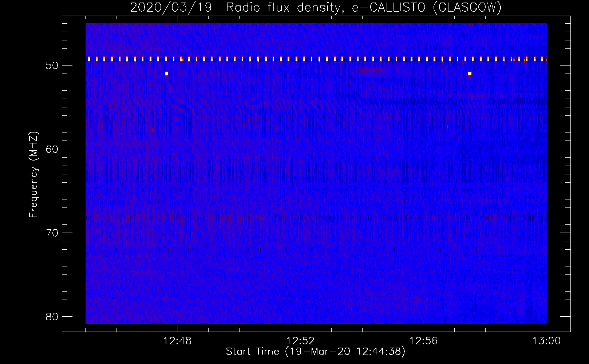The width and height of the screenshot is (589, 364).
Task: Click the "Start Time (19-Mar-20 12:44:38)" axis label
Action: click(316, 352)
